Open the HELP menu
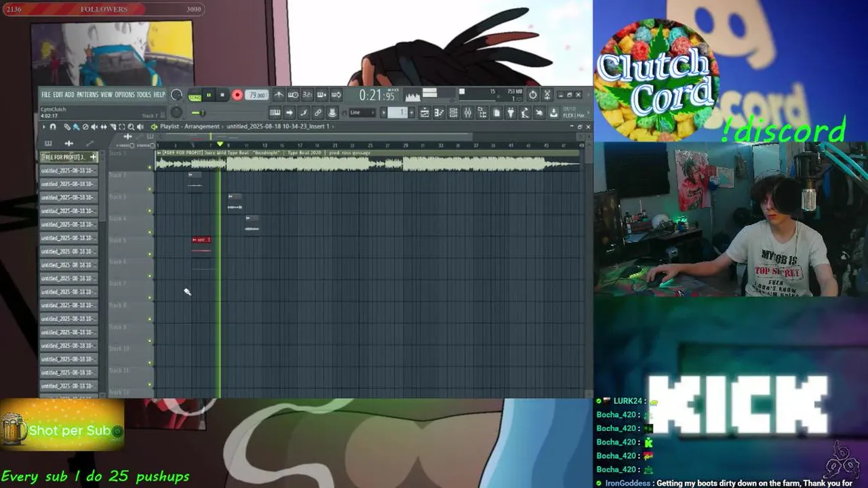The width and height of the screenshot is (868, 488). click(159, 95)
